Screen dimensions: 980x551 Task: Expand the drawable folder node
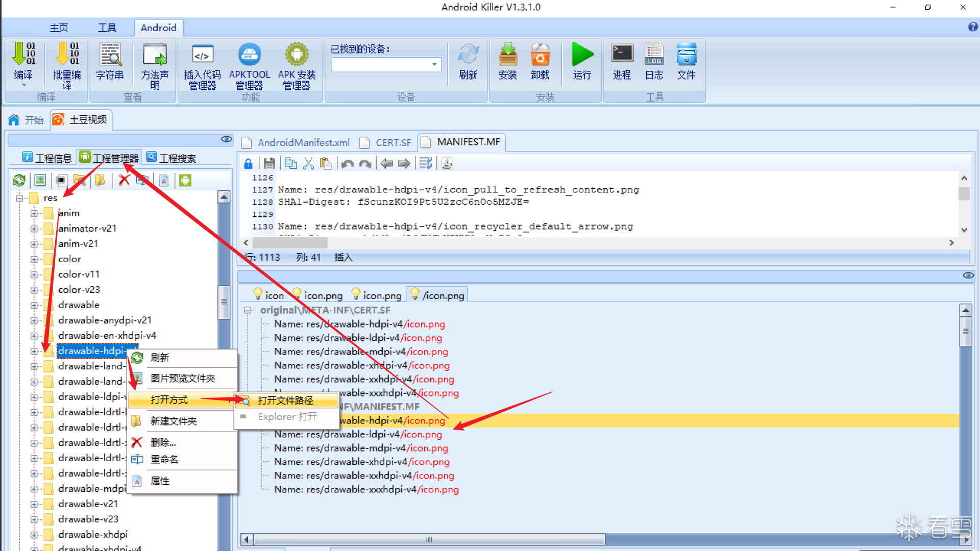(x=34, y=305)
